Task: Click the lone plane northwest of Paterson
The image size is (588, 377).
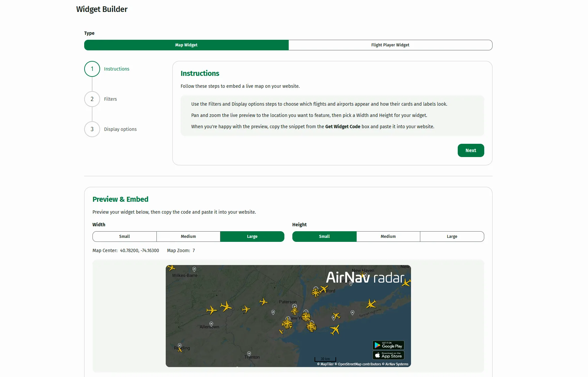Action: click(264, 301)
